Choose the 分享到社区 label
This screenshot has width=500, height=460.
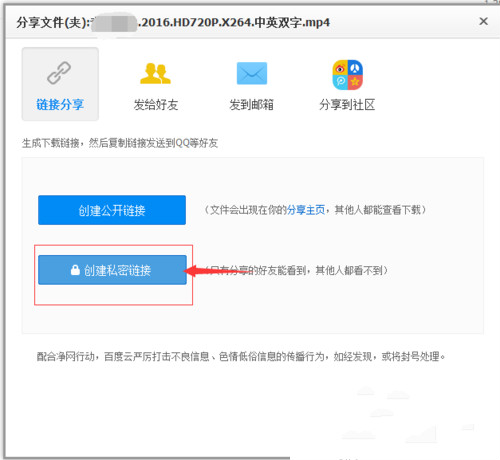point(347,105)
